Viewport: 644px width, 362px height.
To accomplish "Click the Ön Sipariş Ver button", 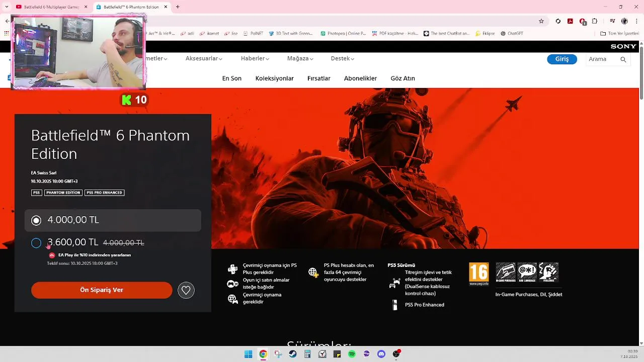I will pos(102,290).
